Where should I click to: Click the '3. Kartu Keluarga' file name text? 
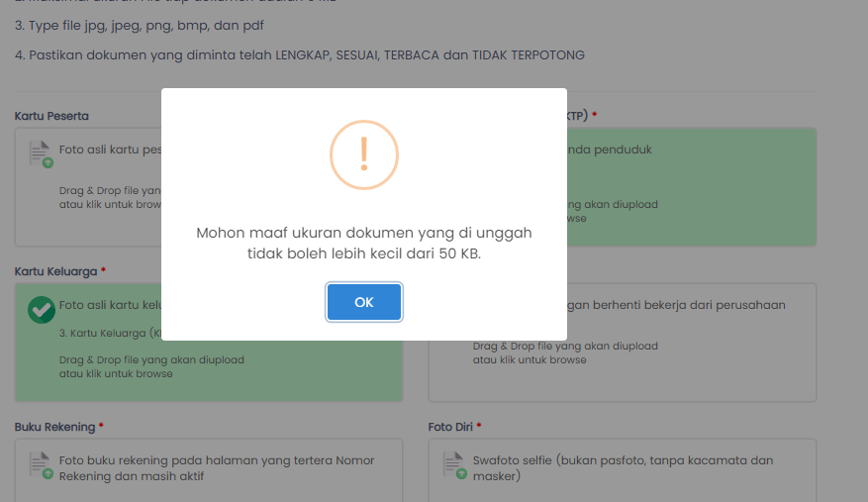(x=110, y=333)
